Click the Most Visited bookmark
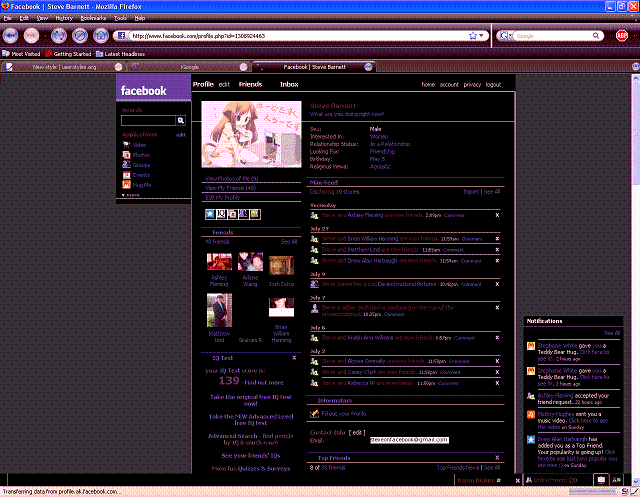 pos(21,54)
